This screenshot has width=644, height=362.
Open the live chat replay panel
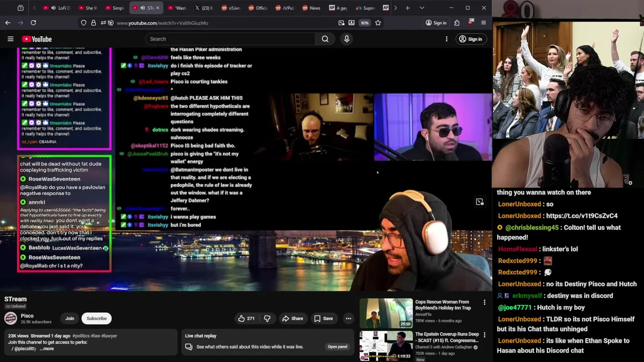[x=338, y=346]
